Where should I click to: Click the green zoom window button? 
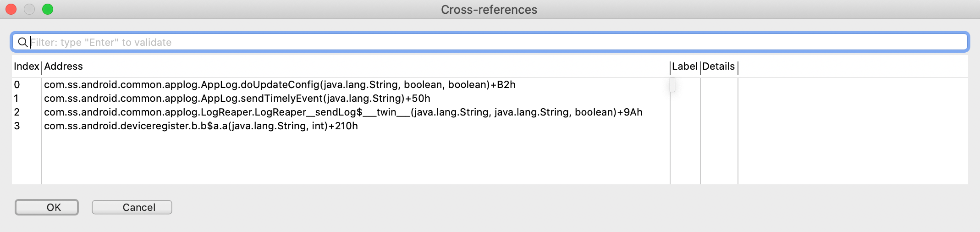[48, 9]
